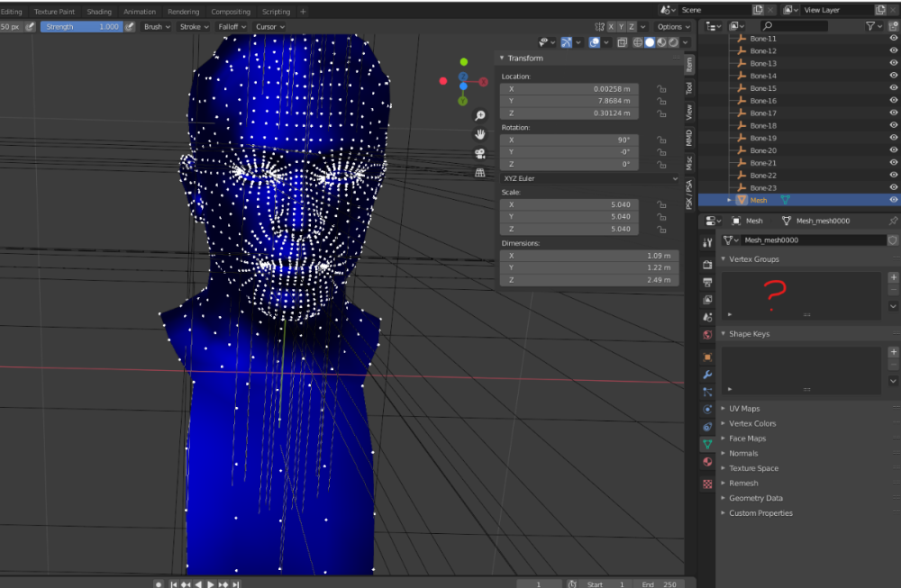The width and height of the screenshot is (901, 588).
Task: Switch to the Shading workspace tab
Action: pos(98,12)
